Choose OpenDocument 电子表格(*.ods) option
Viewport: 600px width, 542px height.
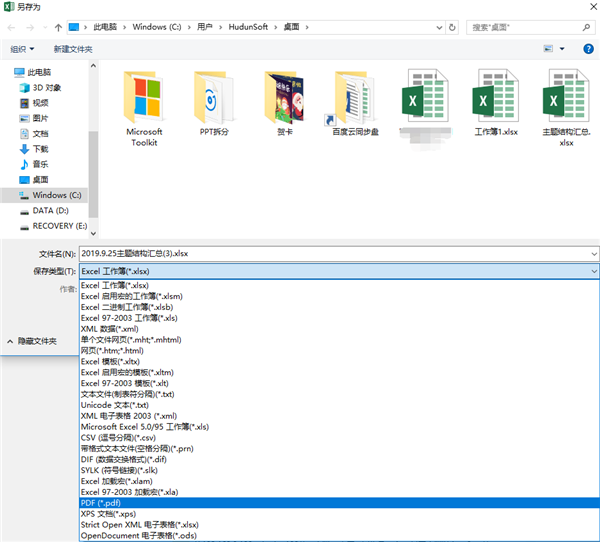(x=339, y=535)
